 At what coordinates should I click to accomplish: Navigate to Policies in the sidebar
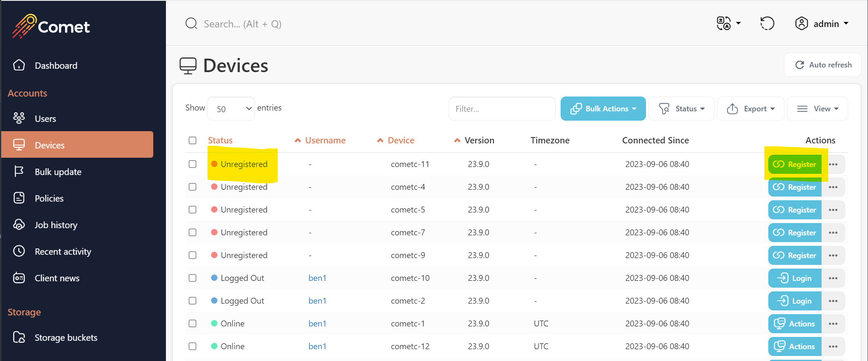pos(49,199)
